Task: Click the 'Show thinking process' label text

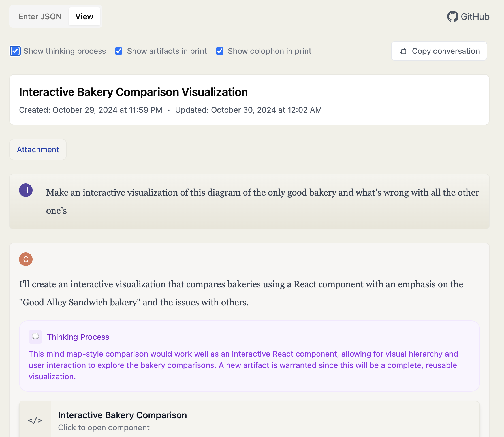Action: pyautogui.click(x=65, y=51)
